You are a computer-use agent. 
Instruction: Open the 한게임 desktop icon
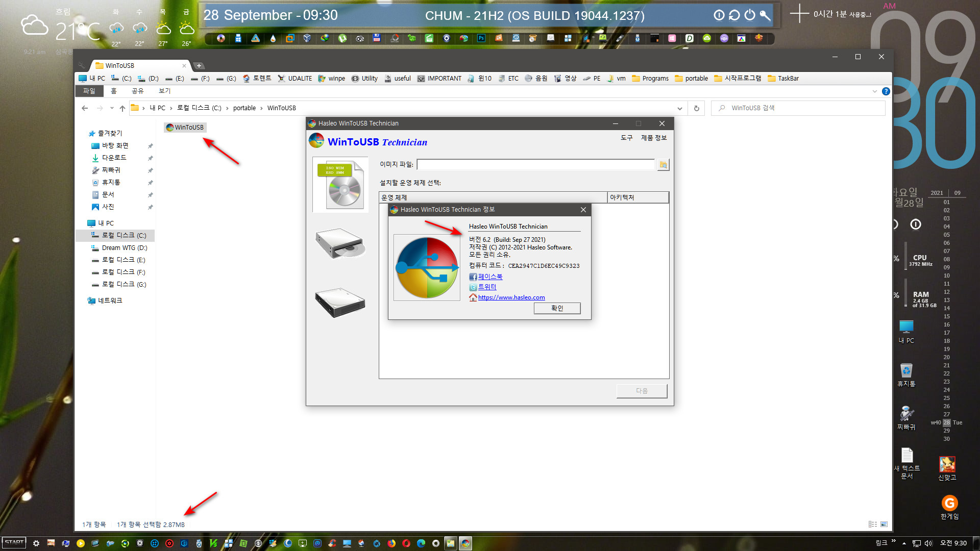click(949, 508)
